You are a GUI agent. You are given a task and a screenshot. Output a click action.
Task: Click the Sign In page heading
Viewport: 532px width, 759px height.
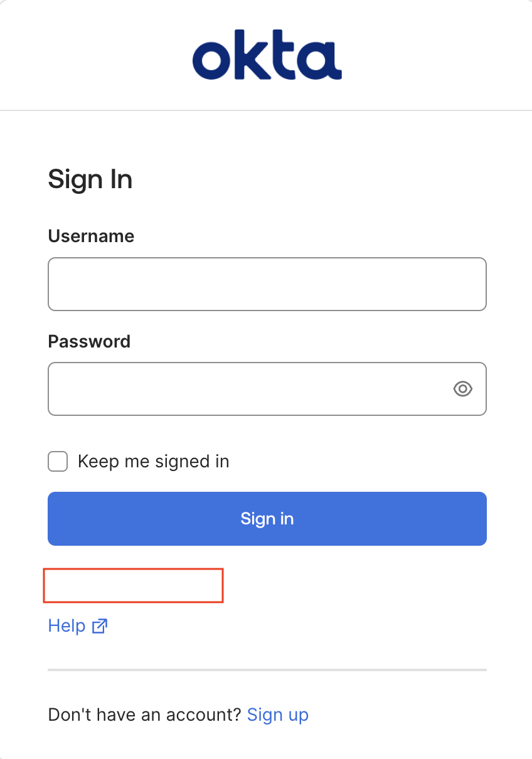pos(90,179)
